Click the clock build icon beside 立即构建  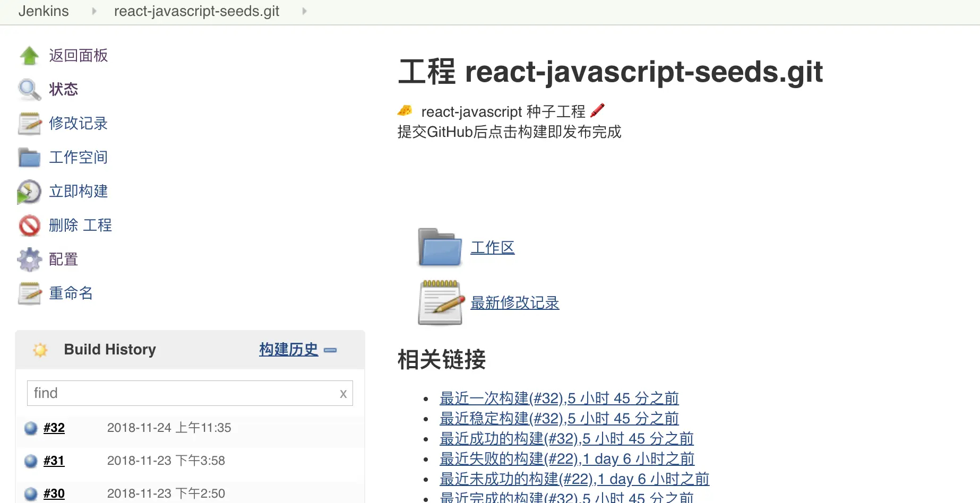click(29, 192)
